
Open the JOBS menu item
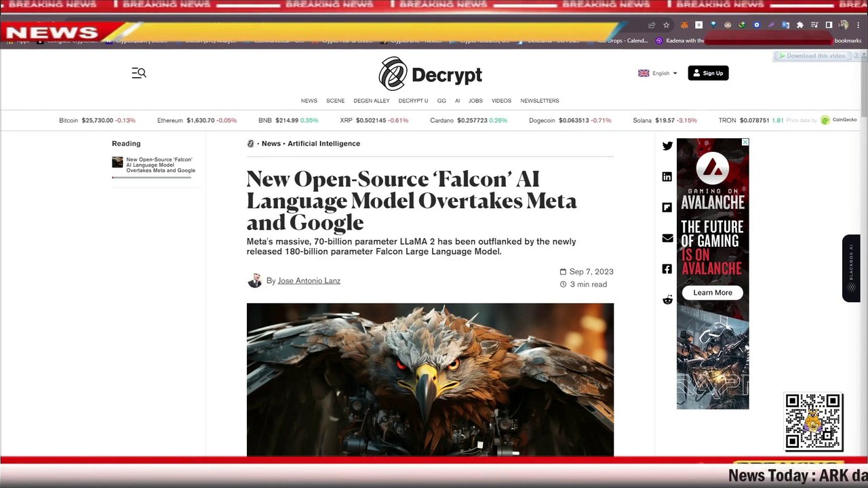click(x=475, y=101)
